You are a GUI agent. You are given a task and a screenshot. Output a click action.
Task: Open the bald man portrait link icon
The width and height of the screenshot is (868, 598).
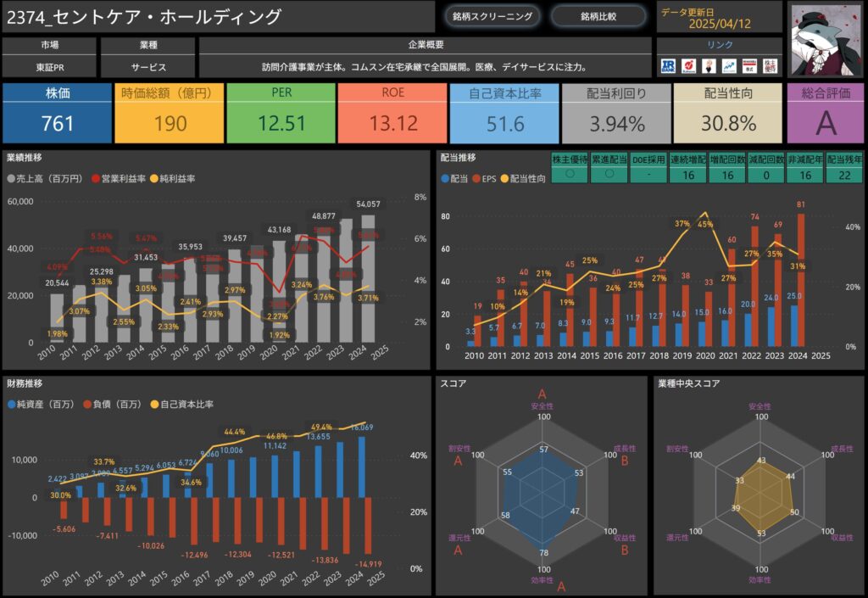coord(708,65)
